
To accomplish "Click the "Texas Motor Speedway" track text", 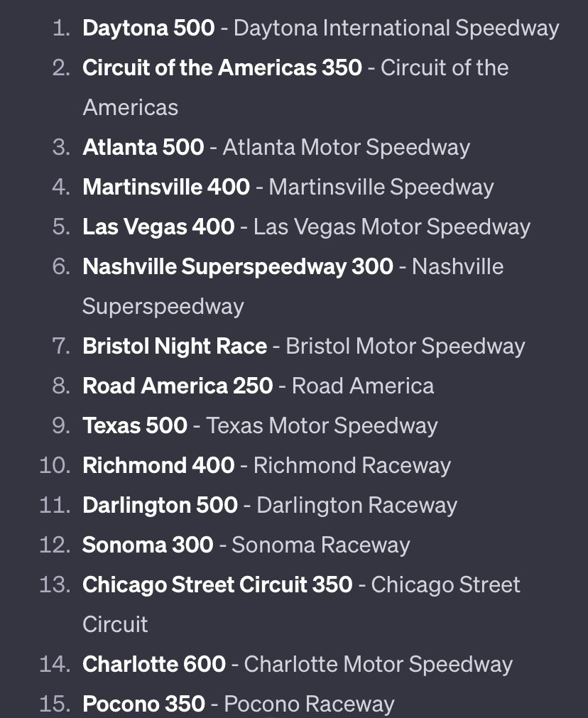I will point(322,425).
